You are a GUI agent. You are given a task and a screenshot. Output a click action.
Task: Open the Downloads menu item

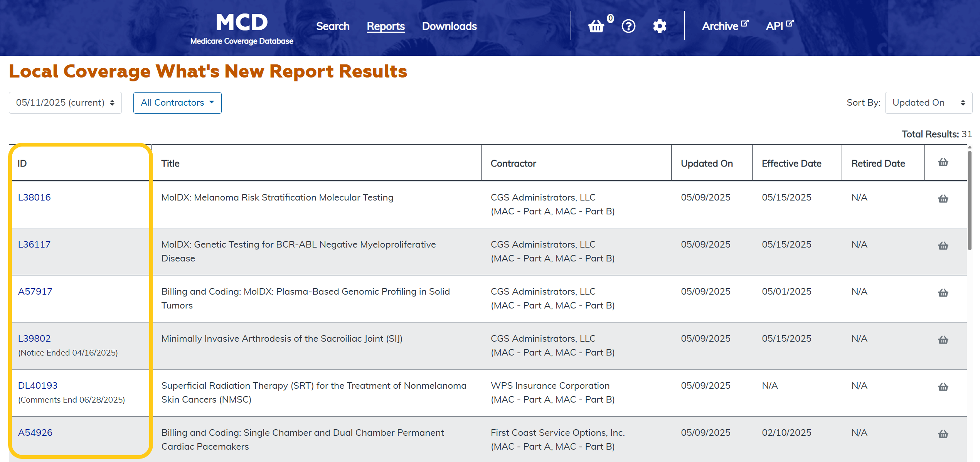[449, 26]
